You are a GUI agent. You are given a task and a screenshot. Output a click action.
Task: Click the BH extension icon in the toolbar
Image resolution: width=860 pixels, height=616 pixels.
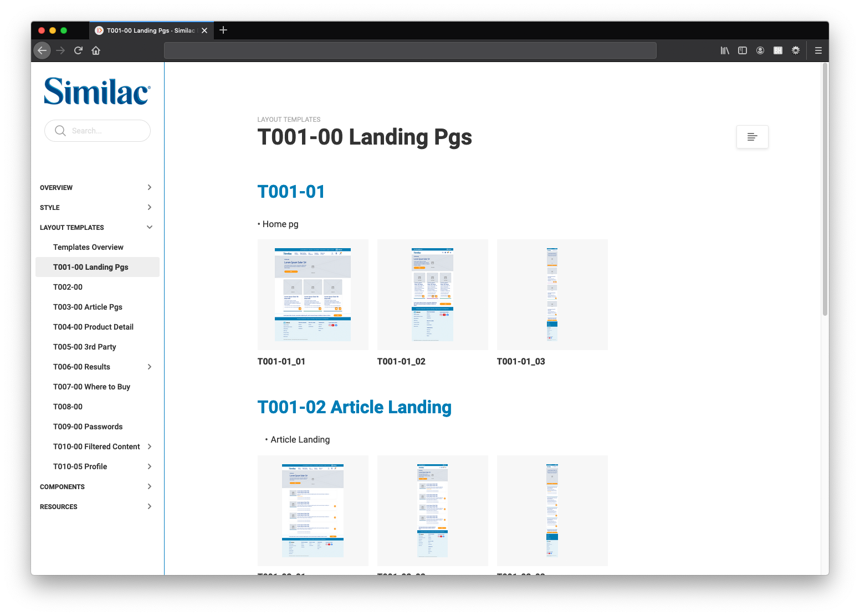777,50
